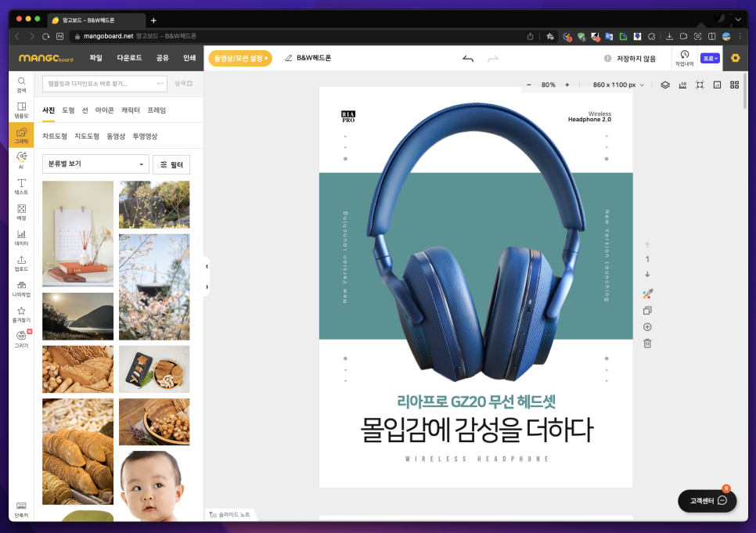This screenshot has width=756, height=533.
Task: Open the 분류별 보기 category dropdown
Action: (x=95, y=164)
